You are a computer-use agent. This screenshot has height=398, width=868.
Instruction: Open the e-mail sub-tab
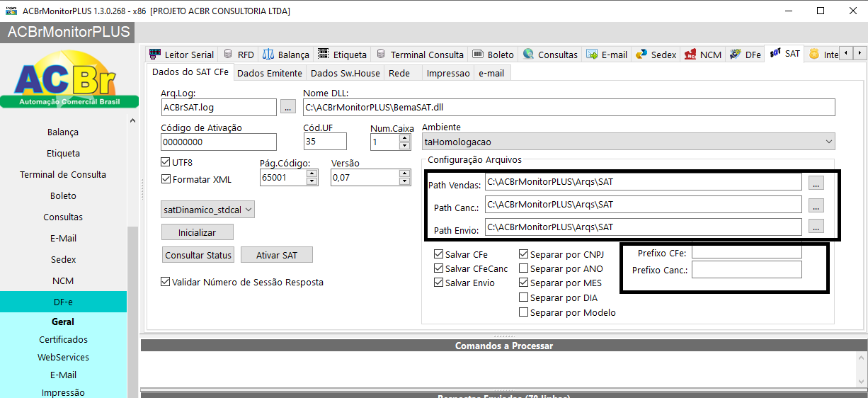pos(491,73)
